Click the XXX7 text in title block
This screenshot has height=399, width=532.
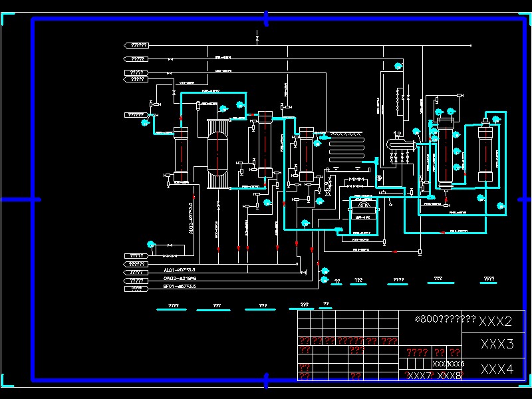pyautogui.click(x=420, y=376)
